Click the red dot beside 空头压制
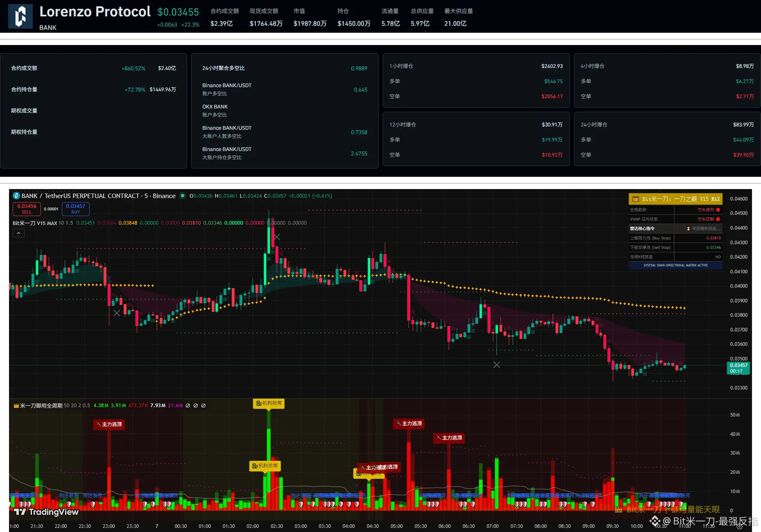 718,219
